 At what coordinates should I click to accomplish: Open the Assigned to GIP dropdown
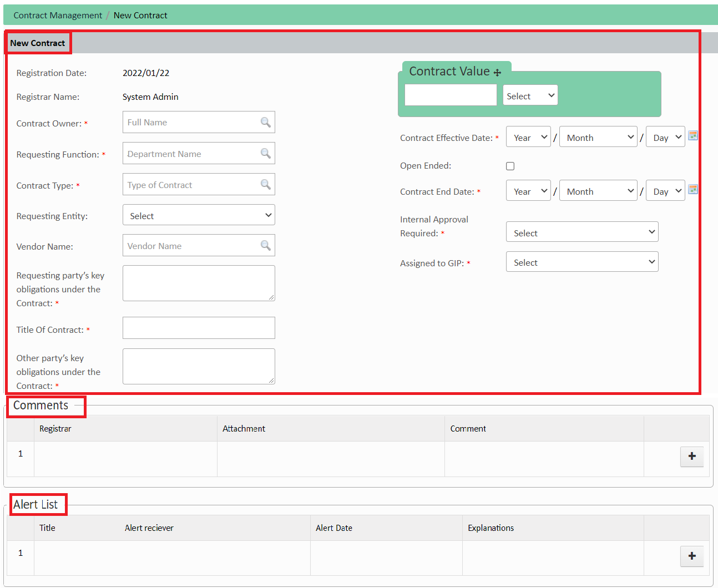pyautogui.click(x=582, y=261)
